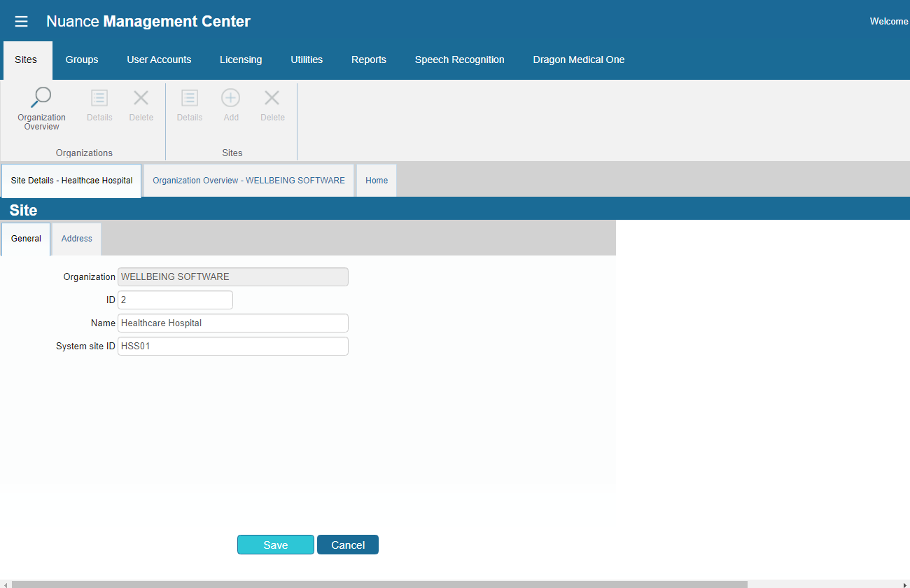The width and height of the screenshot is (910, 588).
Task: Select Organizations Details icon
Action: tap(99, 98)
